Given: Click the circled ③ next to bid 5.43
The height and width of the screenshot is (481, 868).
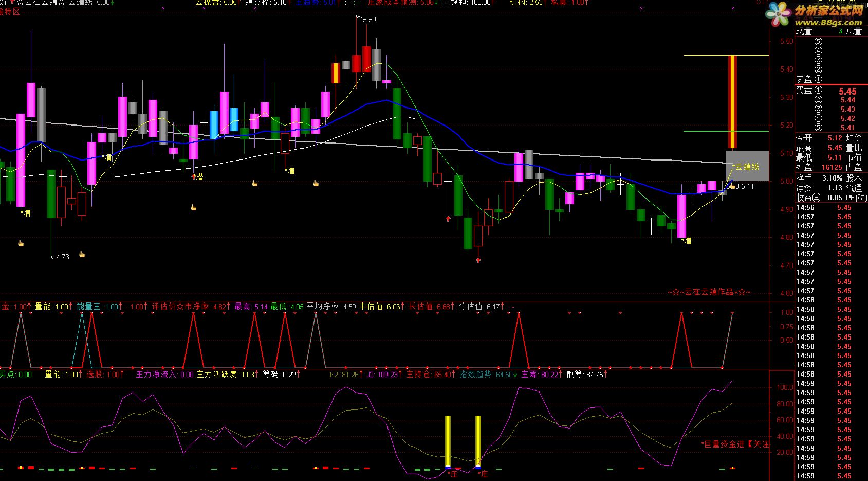Looking at the screenshot, I should tap(819, 109).
